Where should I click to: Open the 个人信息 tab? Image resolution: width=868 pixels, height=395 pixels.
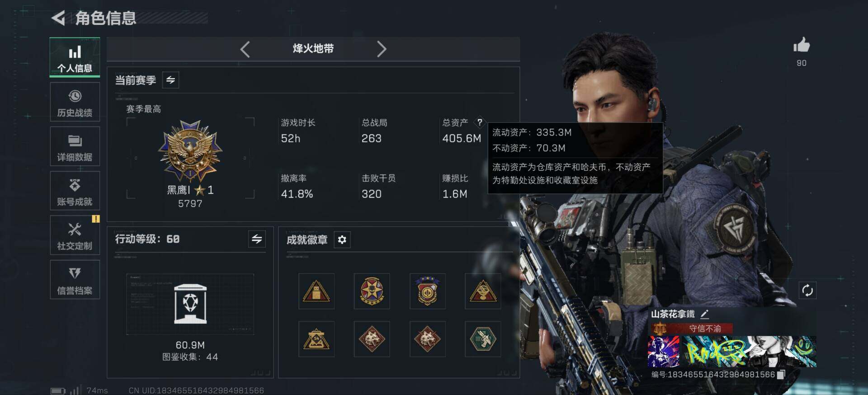[x=75, y=57]
